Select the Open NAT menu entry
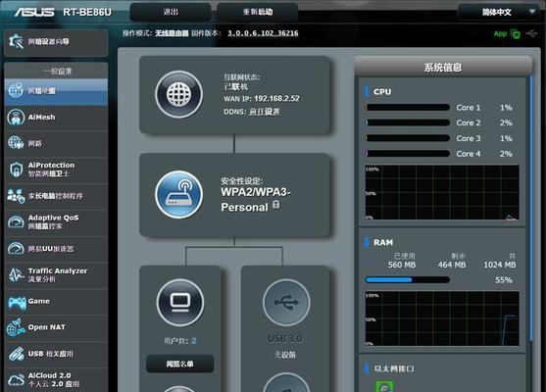The image size is (546, 392). pyautogui.click(x=56, y=327)
